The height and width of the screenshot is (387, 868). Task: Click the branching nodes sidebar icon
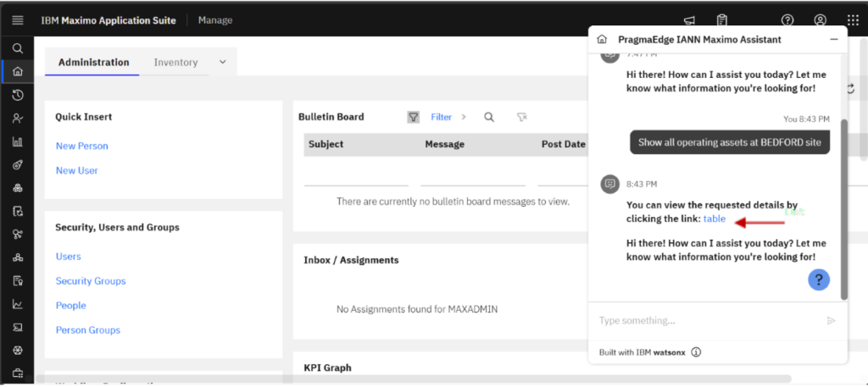18,235
